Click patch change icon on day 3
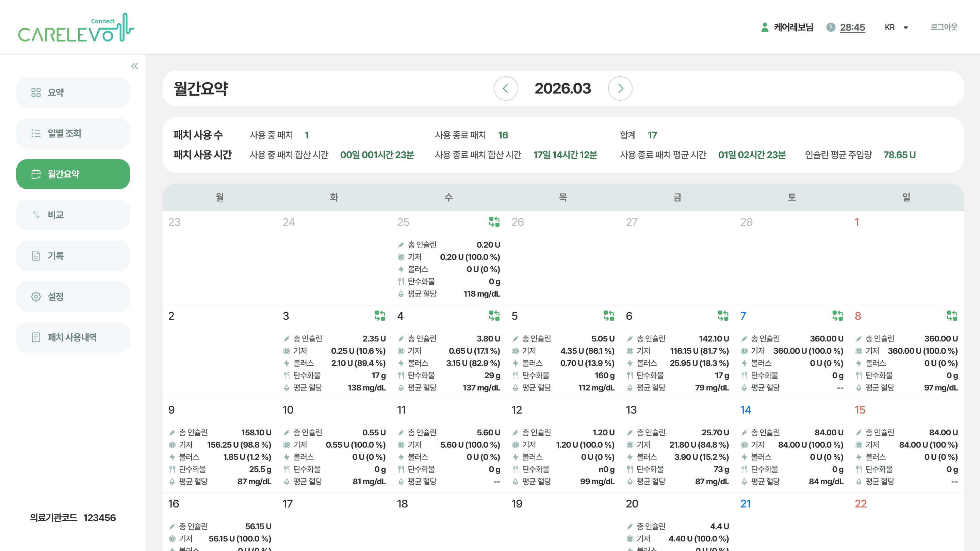980x551 pixels. [x=380, y=316]
